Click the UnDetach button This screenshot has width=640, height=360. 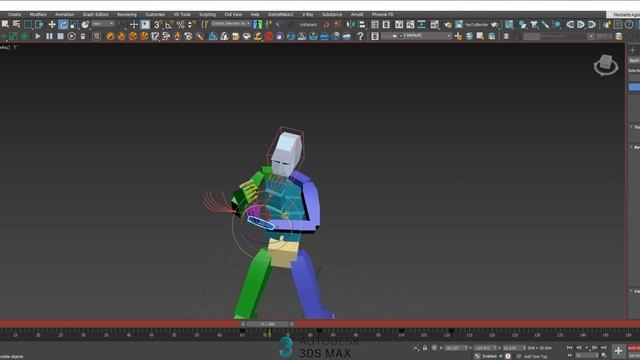308,24
